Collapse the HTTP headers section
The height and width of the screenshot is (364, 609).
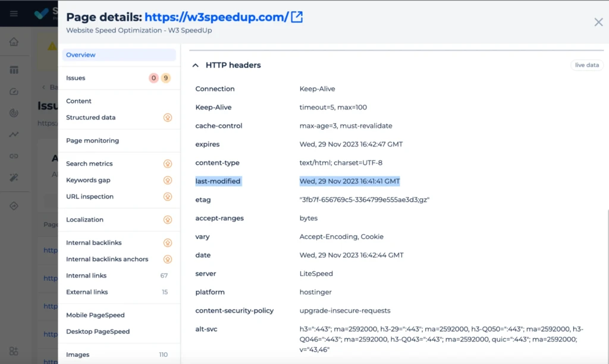196,65
